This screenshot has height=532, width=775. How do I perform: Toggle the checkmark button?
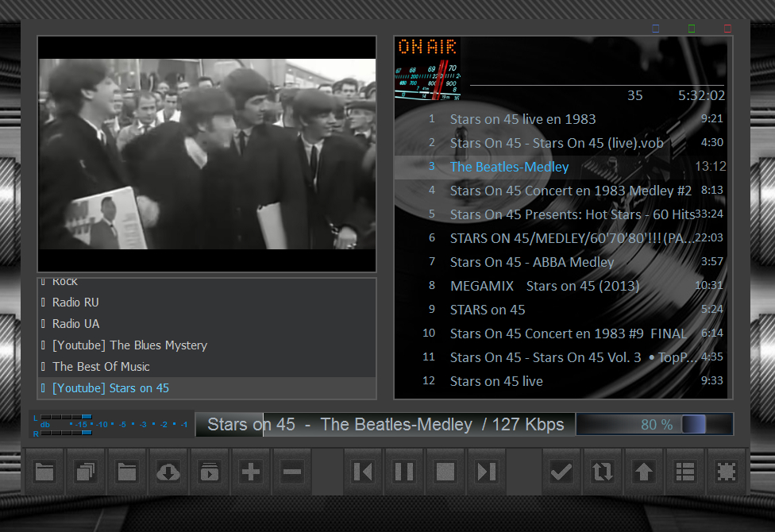(561, 472)
